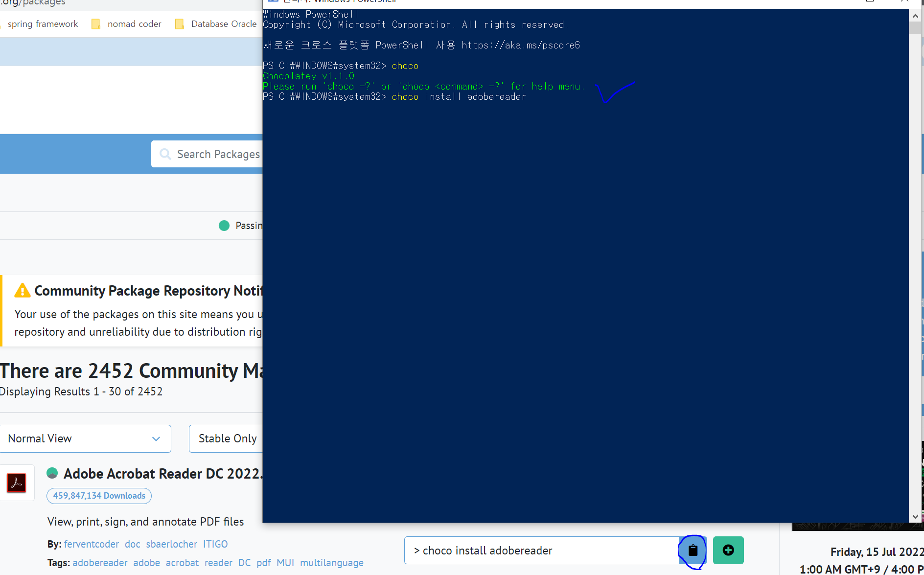Click the warning triangle in repository notice
Screen dimensions: 924x575
point(23,291)
